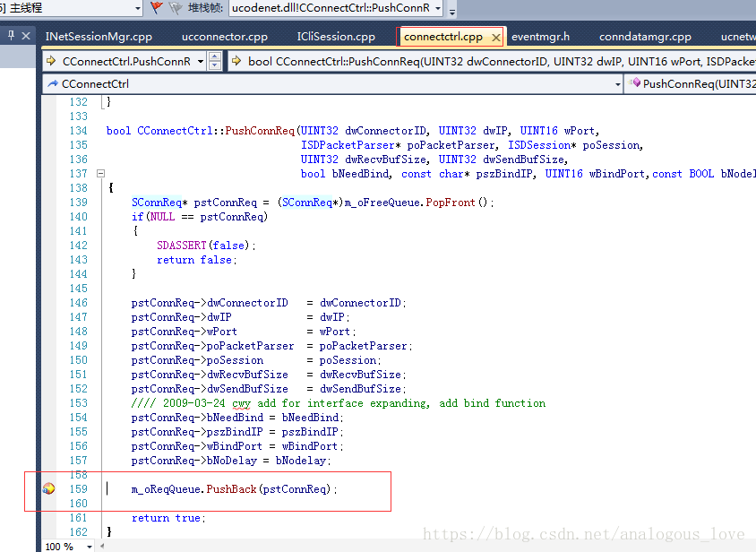Click the 'return false;' statement on line 143
Viewport: 756px width, 552px height.
(x=197, y=260)
